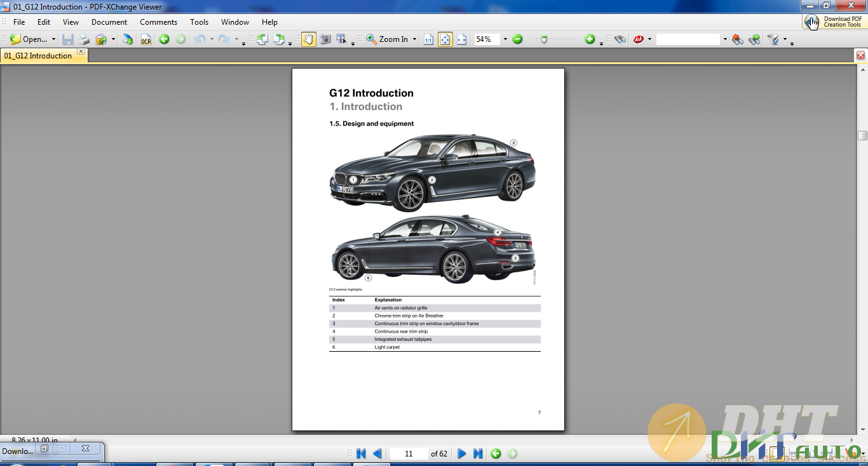868x466 pixels.
Task: Expand scanner options dropdown arrow
Action: coord(113,39)
